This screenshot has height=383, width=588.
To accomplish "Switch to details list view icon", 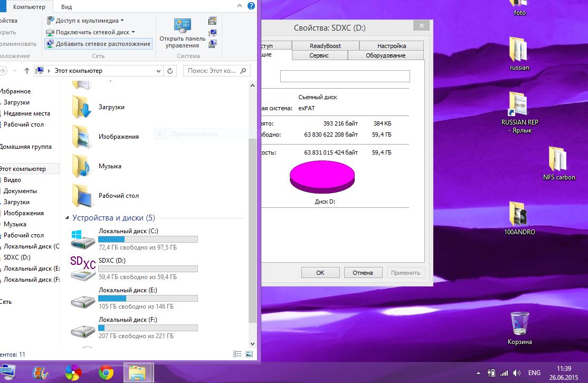I will 238,354.
